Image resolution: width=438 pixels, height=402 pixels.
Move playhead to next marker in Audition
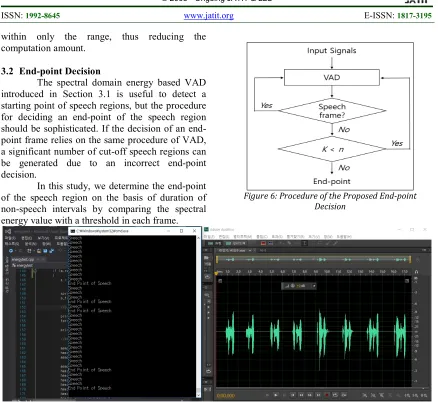click(318, 395)
